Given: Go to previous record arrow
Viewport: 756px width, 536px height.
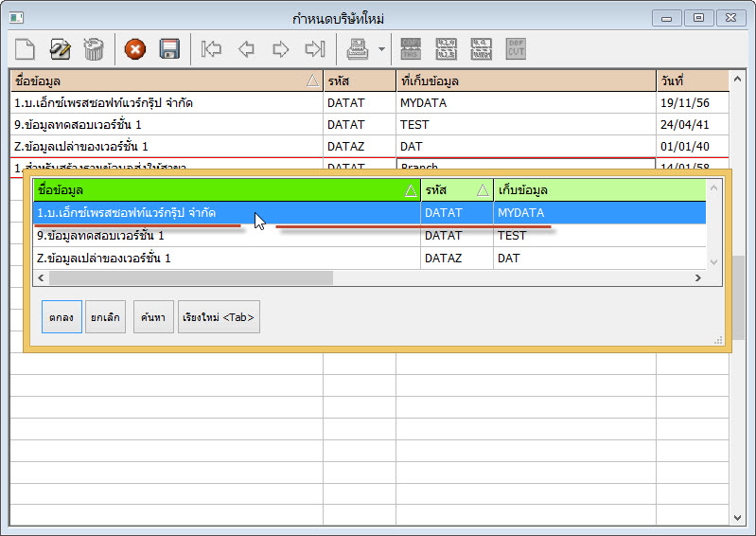Looking at the screenshot, I should tap(246, 49).
